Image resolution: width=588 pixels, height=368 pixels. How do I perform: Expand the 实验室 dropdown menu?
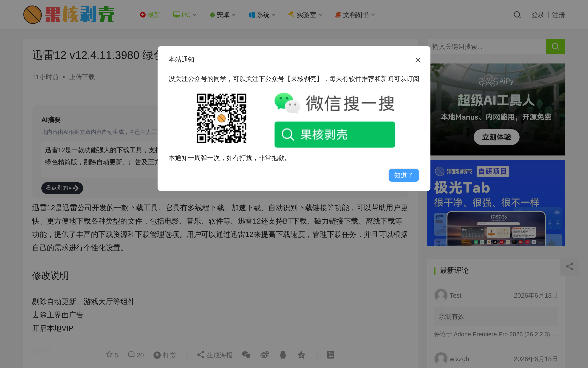click(305, 15)
